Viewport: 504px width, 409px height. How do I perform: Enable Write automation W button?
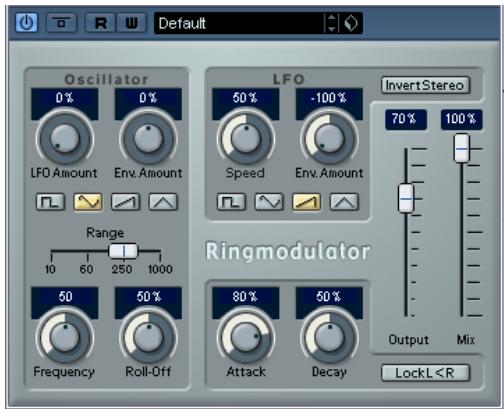(131, 23)
